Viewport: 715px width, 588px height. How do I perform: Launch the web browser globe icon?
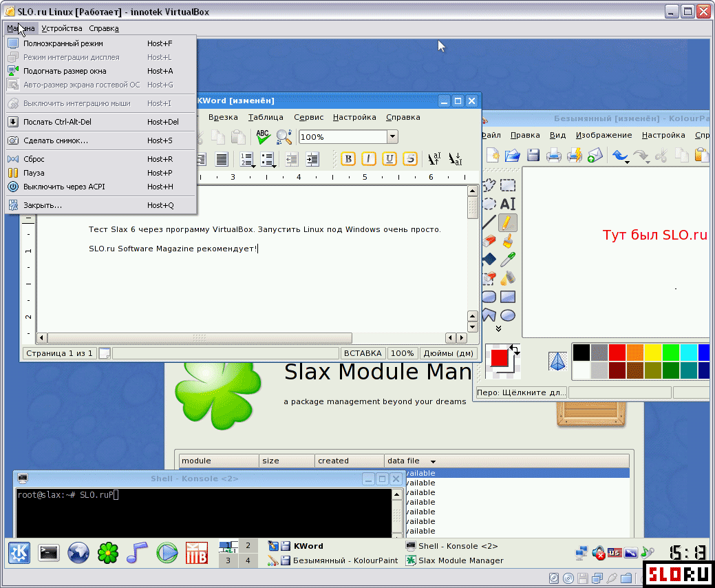pyautogui.click(x=78, y=553)
